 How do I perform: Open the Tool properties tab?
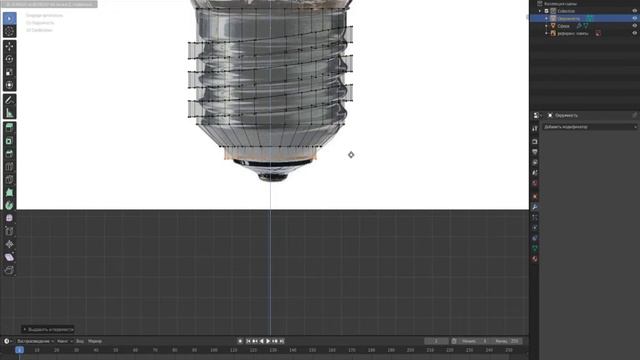[535, 129]
